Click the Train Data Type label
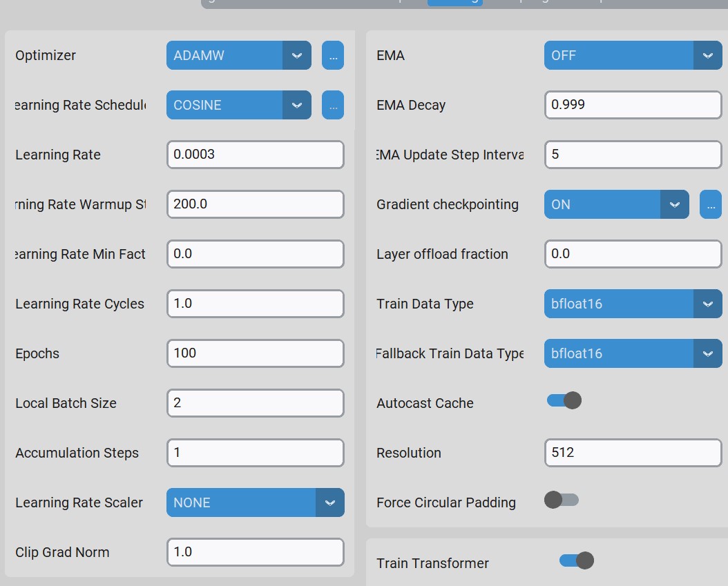The image size is (728, 586). pyautogui.click(x=425, y=304)
